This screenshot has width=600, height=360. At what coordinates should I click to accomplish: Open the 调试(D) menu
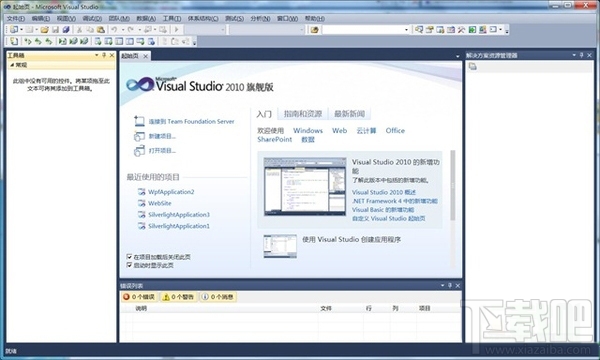(92, 18)
